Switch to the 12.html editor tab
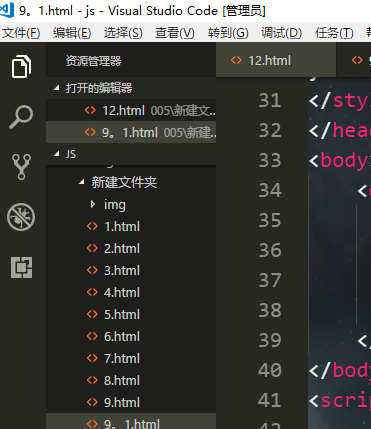Viewport: 371px width, 429px height. [276, 61]
